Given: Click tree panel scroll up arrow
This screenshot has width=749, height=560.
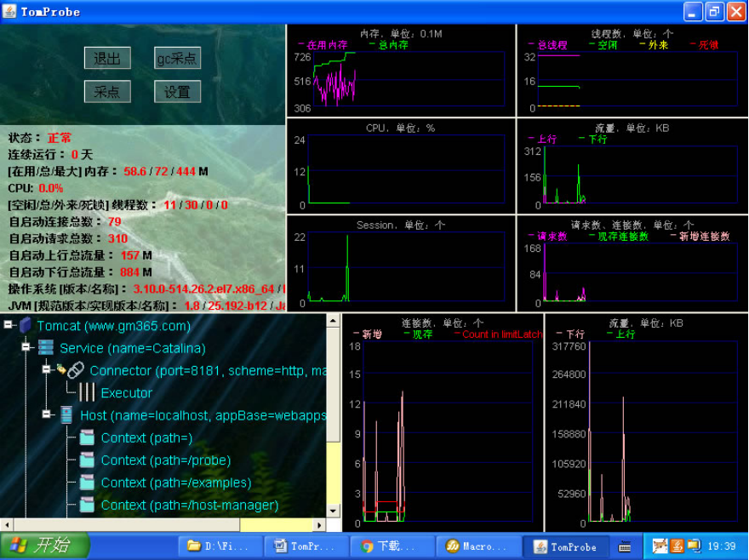Looking at the screenshot, I should [333, 321].
